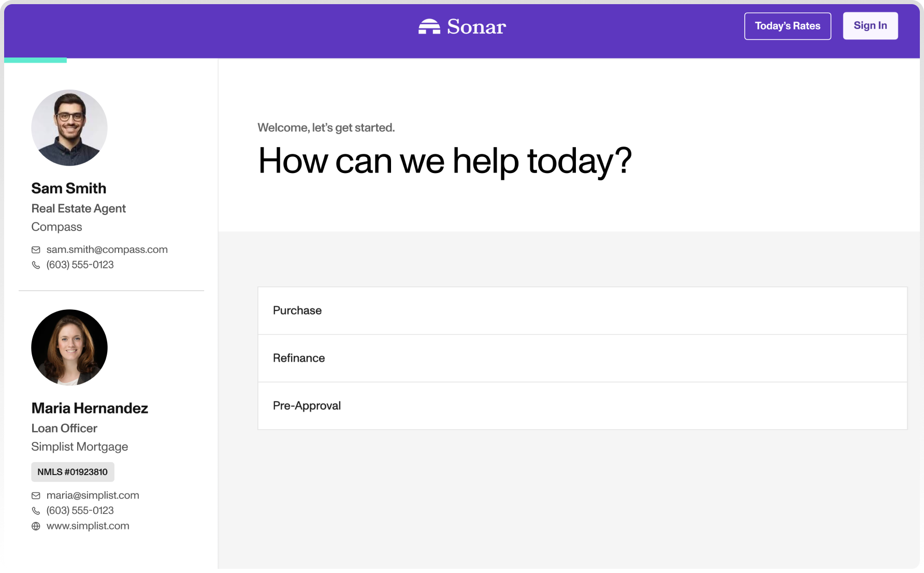
Task: Click Sam Smith's profile photo
Action: 69,127
